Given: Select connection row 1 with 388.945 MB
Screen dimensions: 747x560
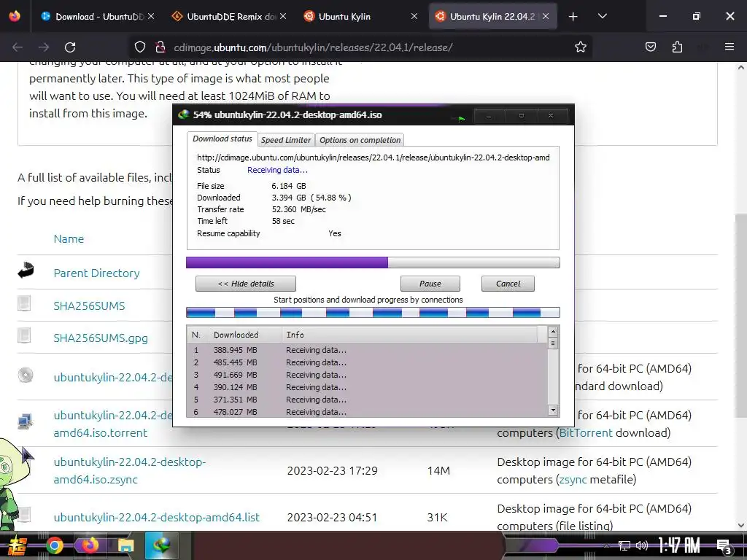Looking at the screenshot, I should [x=367, y=350].
